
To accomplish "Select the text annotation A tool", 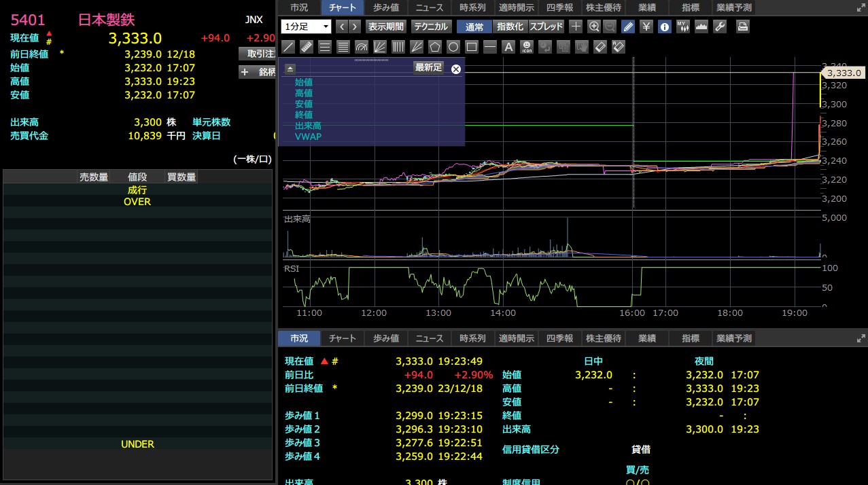I will click(508, 47).
